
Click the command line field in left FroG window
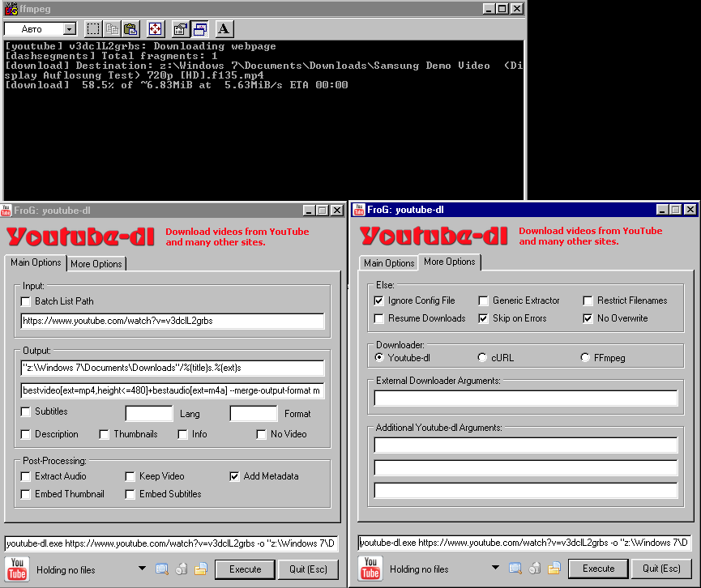pos(172,543)
